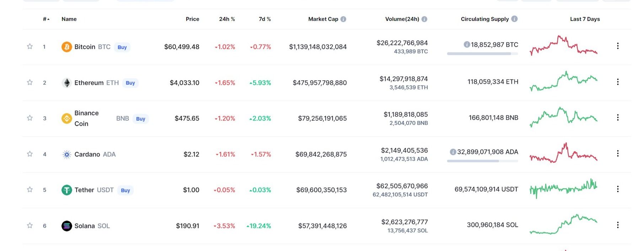Click the Bitcoin logo icon
This screenshot has height=251, width=644.
click(x=66, y=47)
